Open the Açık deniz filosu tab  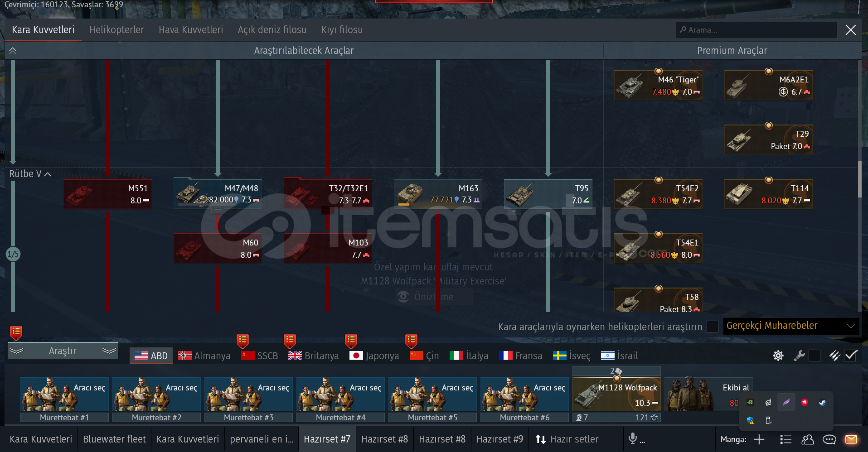pyautogui.click(x=272, y=30)
